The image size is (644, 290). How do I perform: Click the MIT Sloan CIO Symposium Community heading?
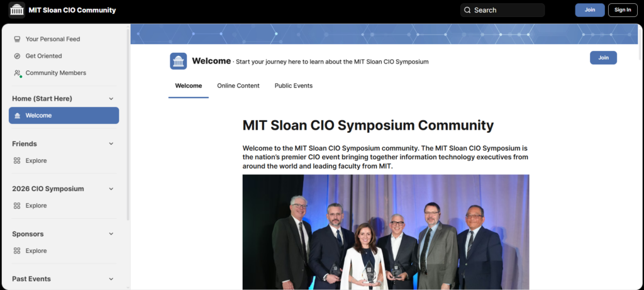point(368,125)
